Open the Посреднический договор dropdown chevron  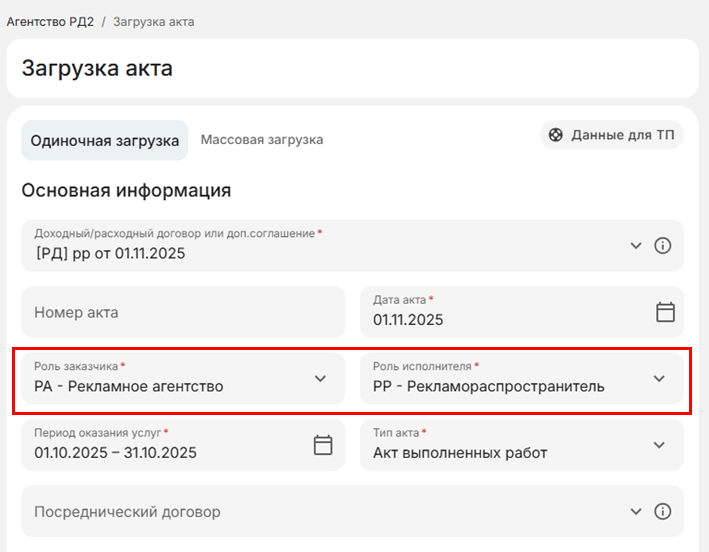[x=636, y=511]
